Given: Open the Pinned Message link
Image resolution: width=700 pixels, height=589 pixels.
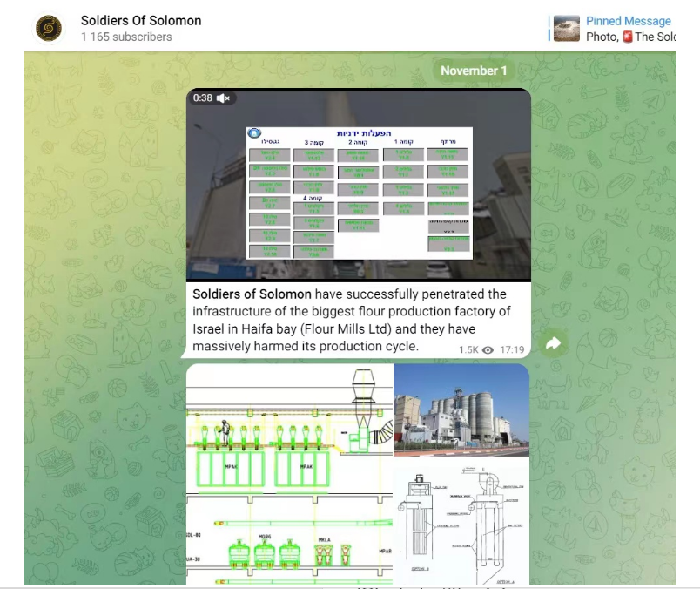Looking at the screenshot, I should (628, 21).
